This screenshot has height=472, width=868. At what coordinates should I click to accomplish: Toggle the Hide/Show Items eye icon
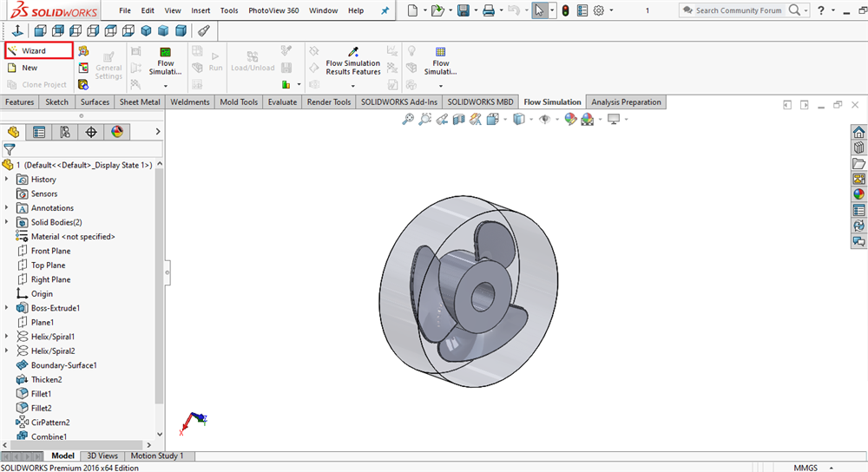pos(544,119)
